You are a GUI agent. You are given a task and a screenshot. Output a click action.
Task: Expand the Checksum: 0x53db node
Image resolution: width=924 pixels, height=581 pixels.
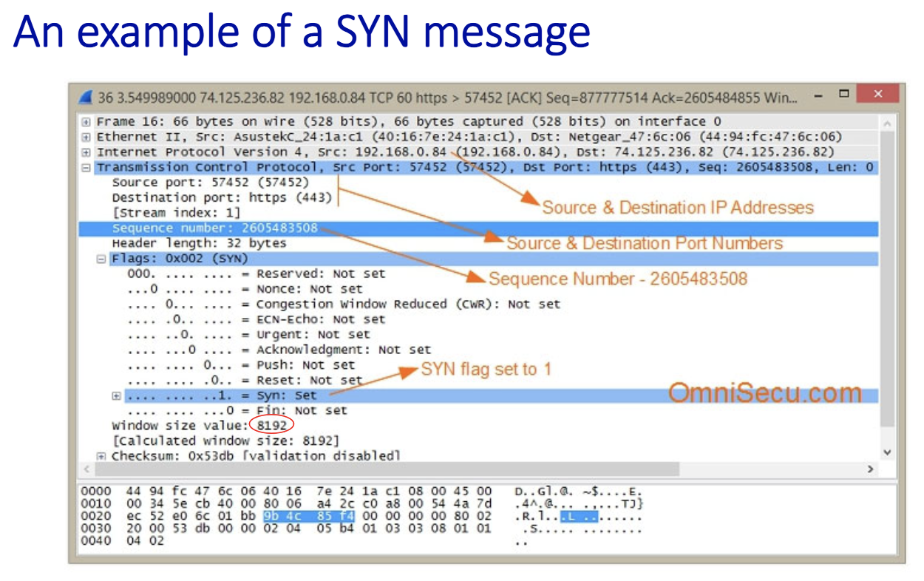101,456
